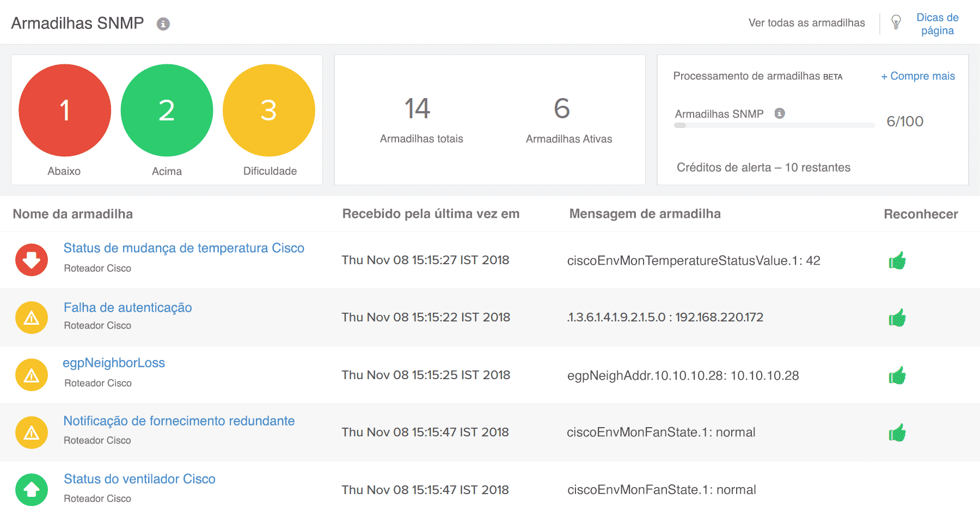Screen dimensions: 980x517
Task: Open the Notificação de fornecimento redundante trap
Action: click(x=179, y=421)
